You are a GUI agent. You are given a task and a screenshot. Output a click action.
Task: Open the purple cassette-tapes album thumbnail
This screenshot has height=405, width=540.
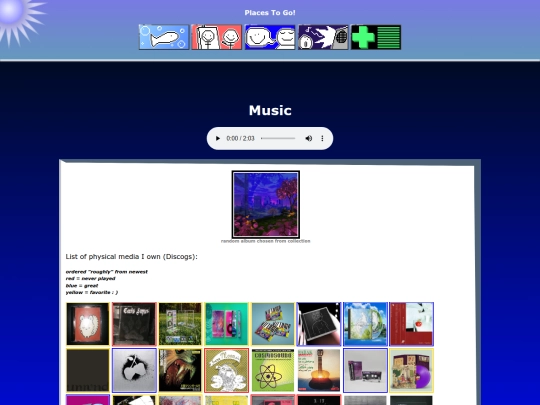365,371
